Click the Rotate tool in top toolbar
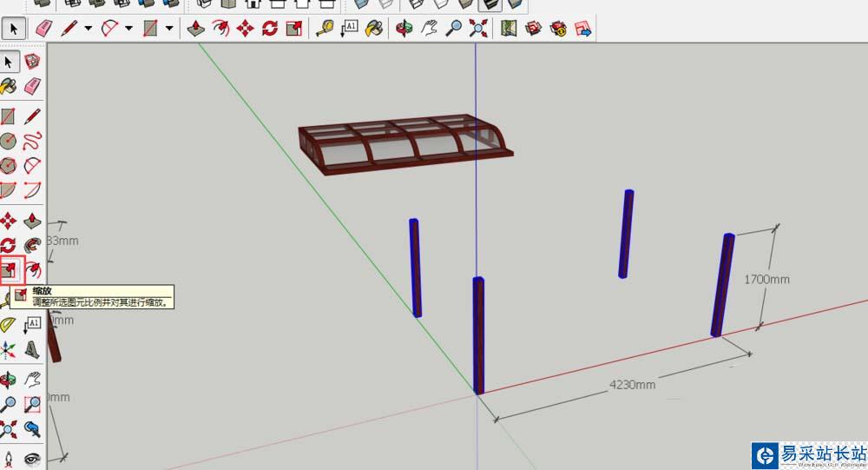Image resolution: width=868 pixels, height=470 pixels. [x=269, y=29]
